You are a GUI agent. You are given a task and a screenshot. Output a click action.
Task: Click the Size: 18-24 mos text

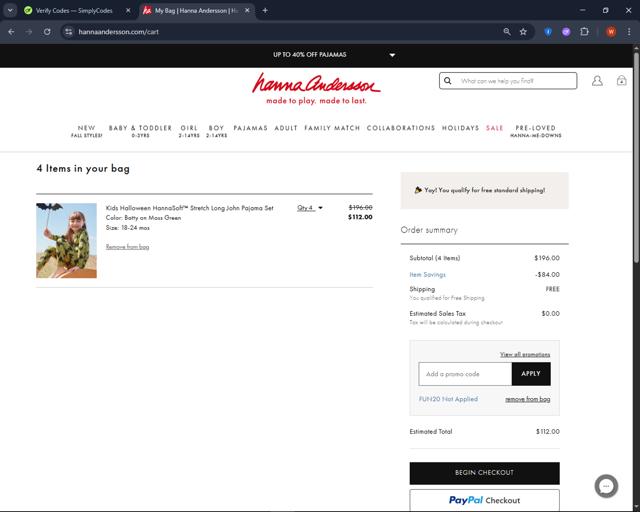point(127,228)
